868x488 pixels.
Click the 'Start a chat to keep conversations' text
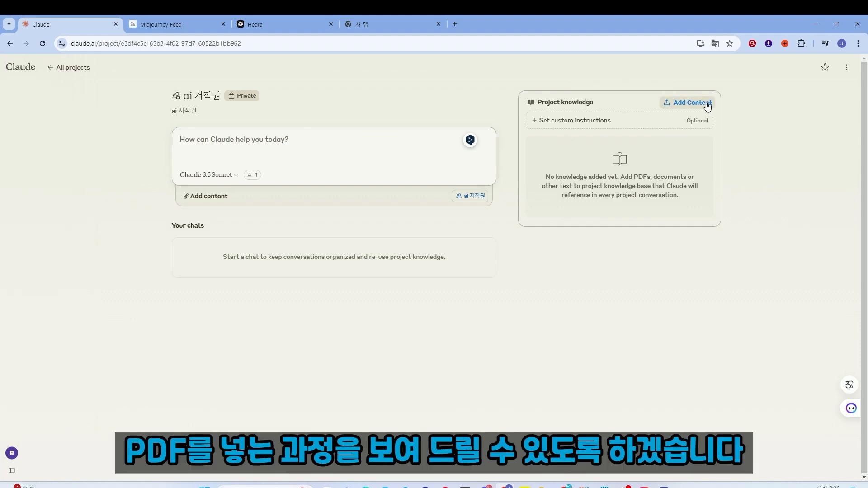click(x=334, y=257)
